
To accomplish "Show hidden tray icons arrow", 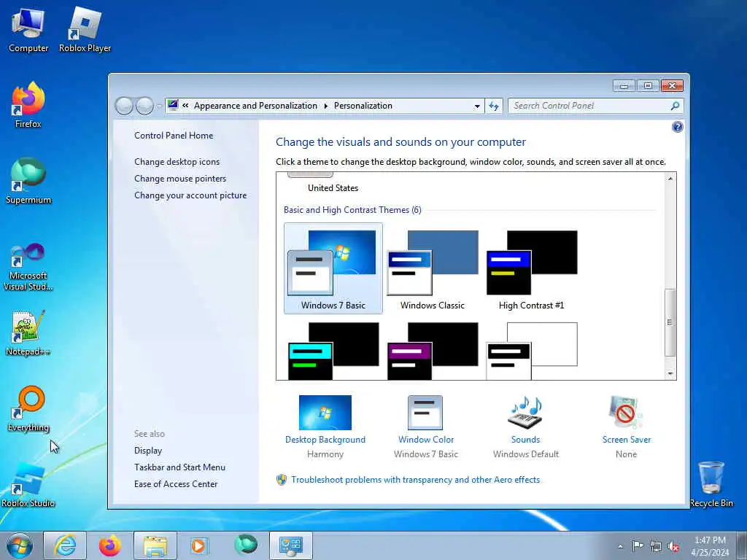I will [620, 546].
